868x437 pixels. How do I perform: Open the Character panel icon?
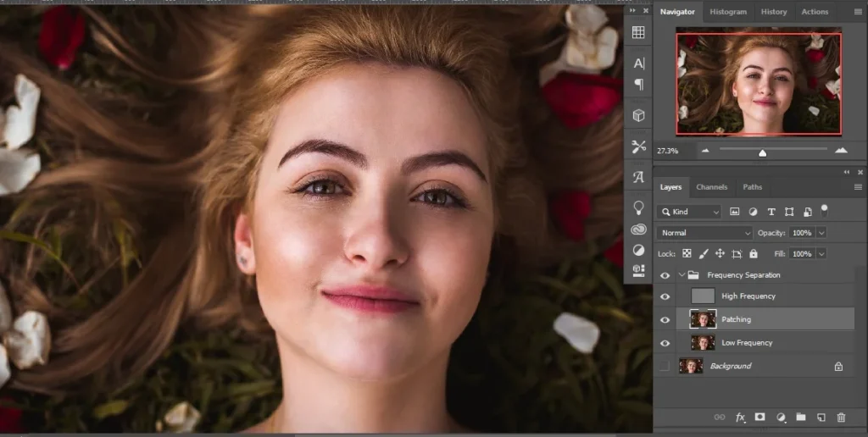[x=638, y=64]
